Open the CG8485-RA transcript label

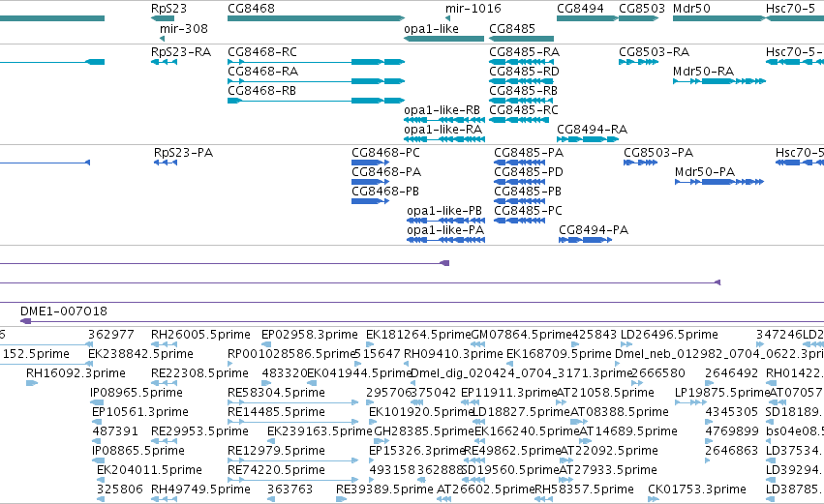pos(525,52)
